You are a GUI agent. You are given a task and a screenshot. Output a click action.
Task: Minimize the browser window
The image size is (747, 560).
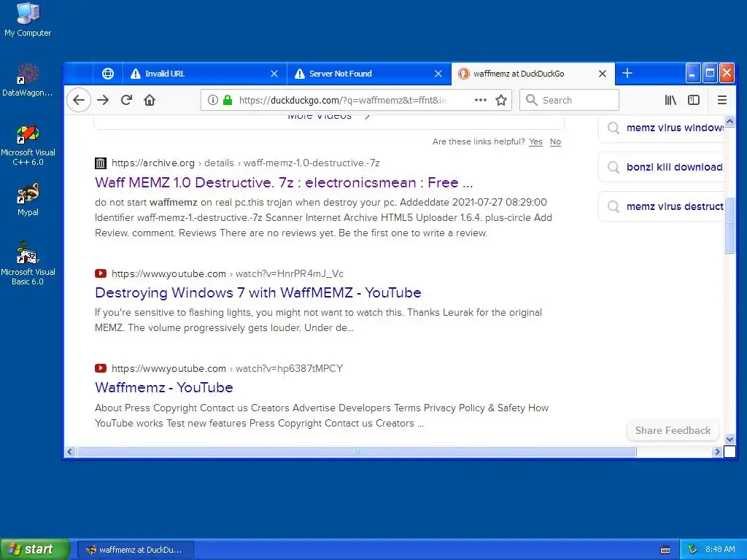tap(693, 74)
